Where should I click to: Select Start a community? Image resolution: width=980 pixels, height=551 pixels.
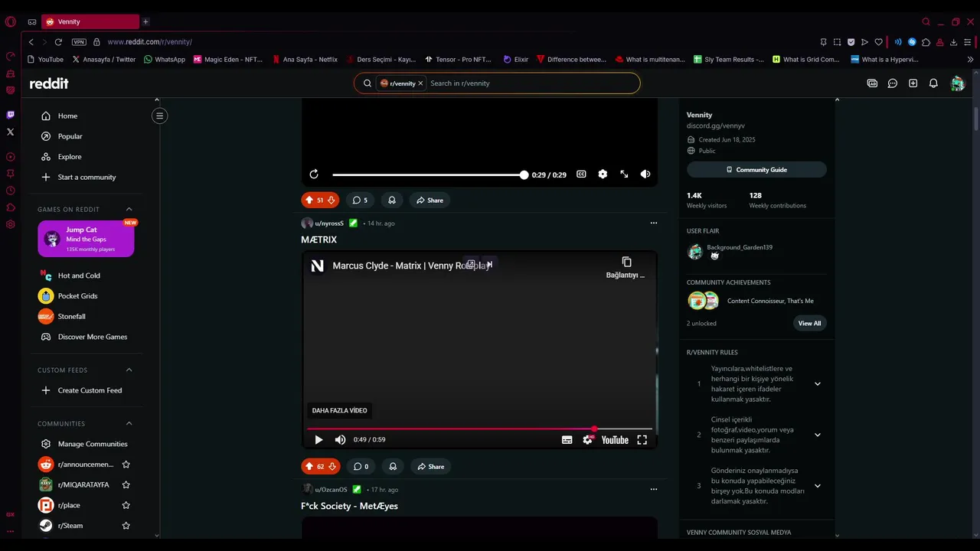[86, 177]
